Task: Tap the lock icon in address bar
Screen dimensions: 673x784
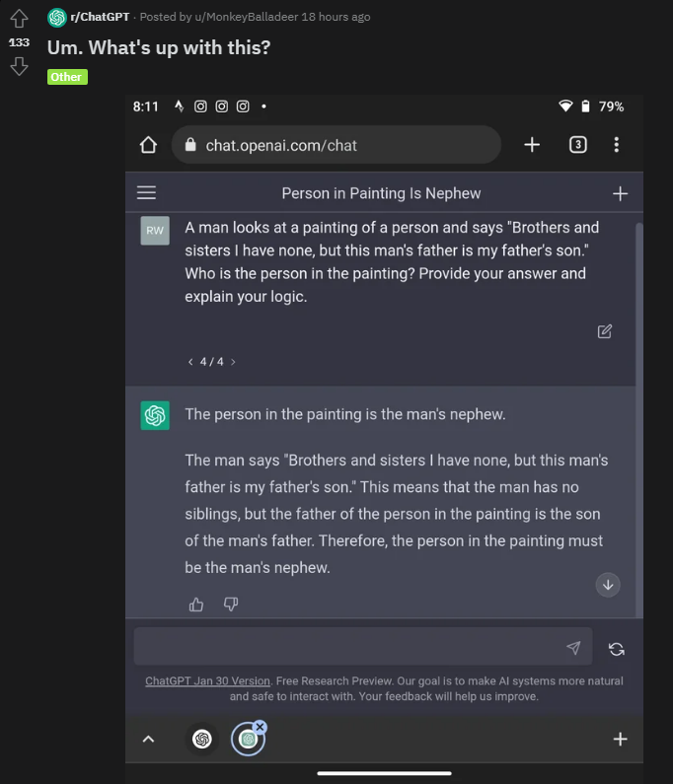Action: (x=190, y=145)
